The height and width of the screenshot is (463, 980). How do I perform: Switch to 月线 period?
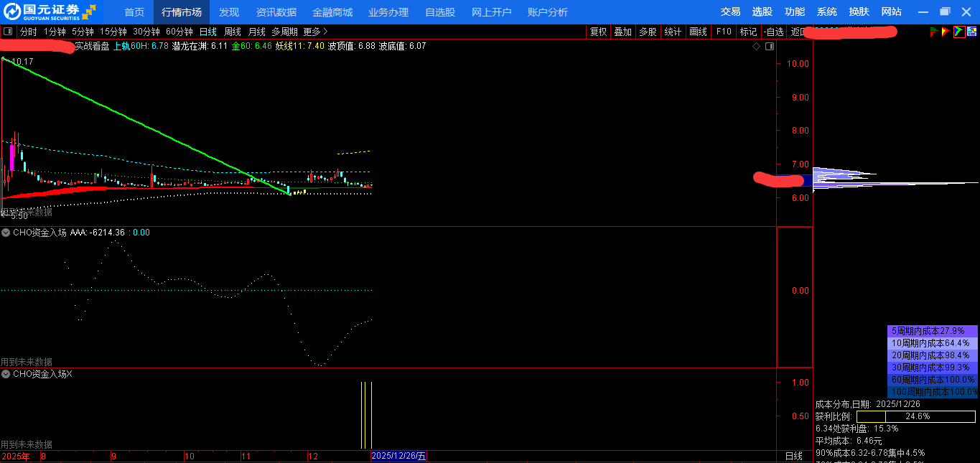[257, 32]
